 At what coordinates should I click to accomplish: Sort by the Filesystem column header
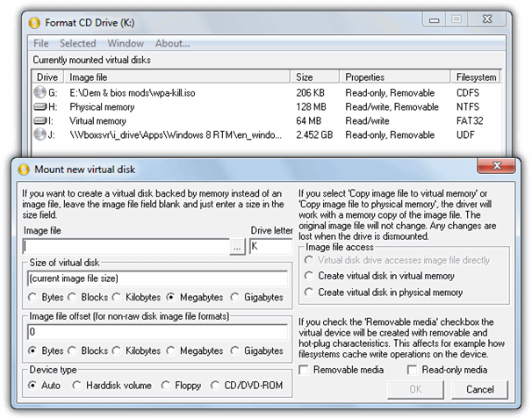[x=476, y=77]
